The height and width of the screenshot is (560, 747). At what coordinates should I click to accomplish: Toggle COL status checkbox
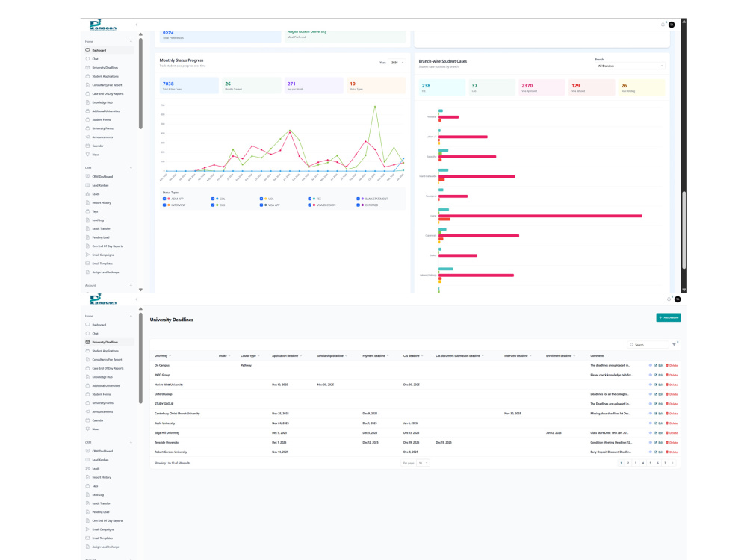[x=213, y=199]
